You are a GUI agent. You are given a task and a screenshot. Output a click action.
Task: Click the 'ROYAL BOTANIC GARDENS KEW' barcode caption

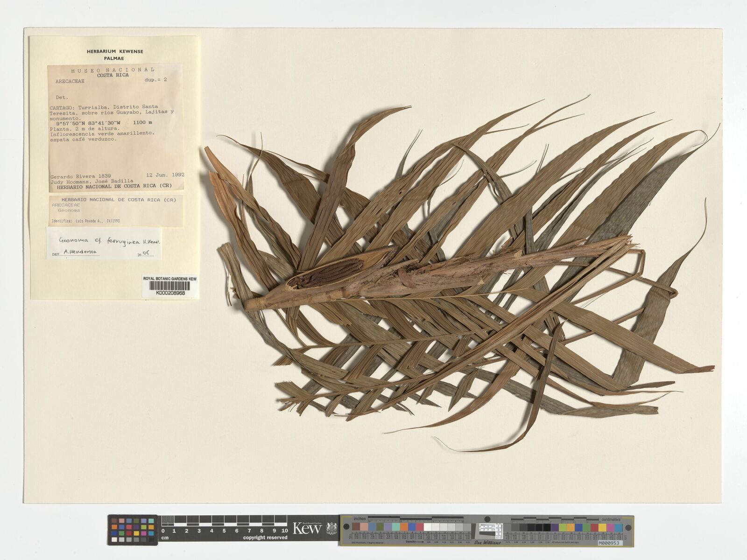[x=170, y=279]
